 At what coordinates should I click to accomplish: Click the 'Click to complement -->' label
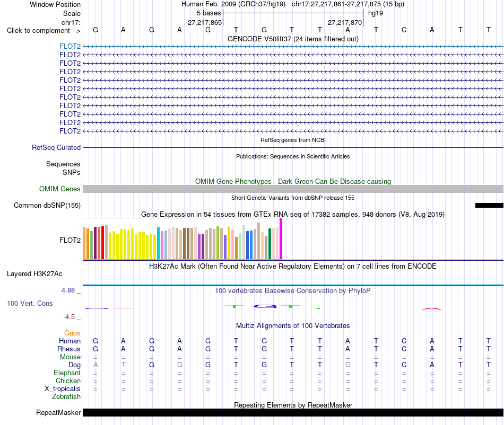tap(44, 31)
